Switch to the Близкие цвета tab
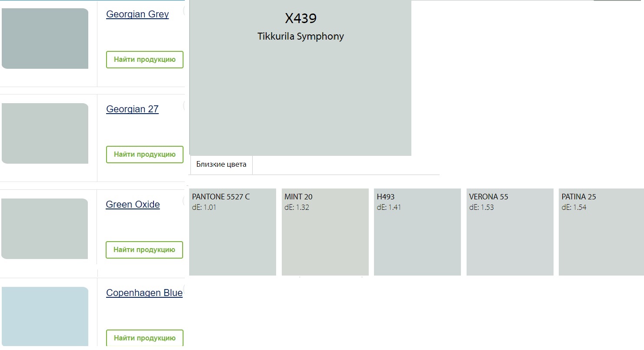This screenshot has height=350, width=644. pyautogui.click(x=221, y=165)
